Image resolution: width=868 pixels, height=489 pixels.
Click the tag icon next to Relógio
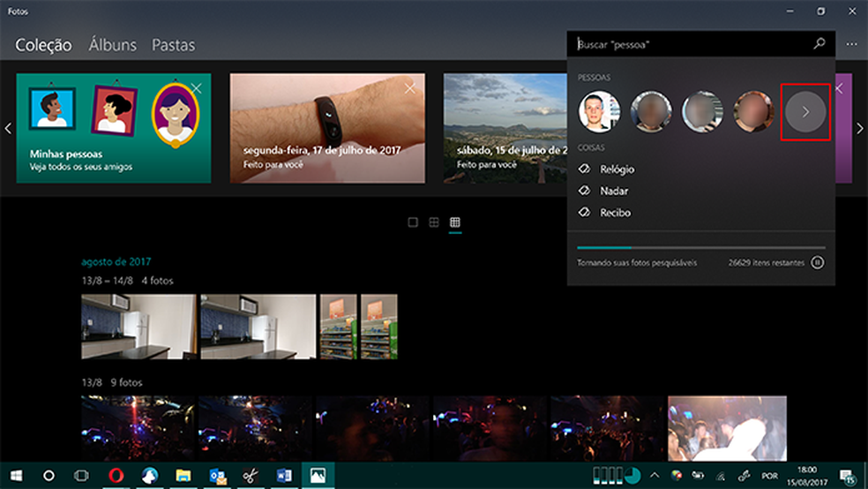(585, 169)
